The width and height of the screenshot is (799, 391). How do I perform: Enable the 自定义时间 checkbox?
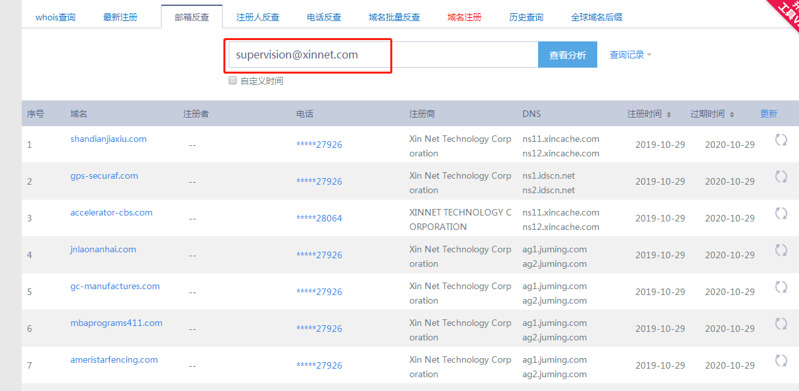232,81
